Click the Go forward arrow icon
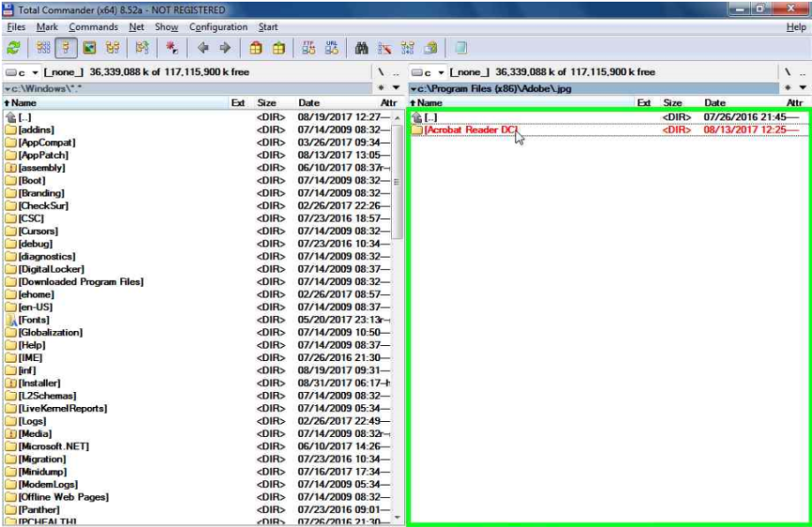 224,49
